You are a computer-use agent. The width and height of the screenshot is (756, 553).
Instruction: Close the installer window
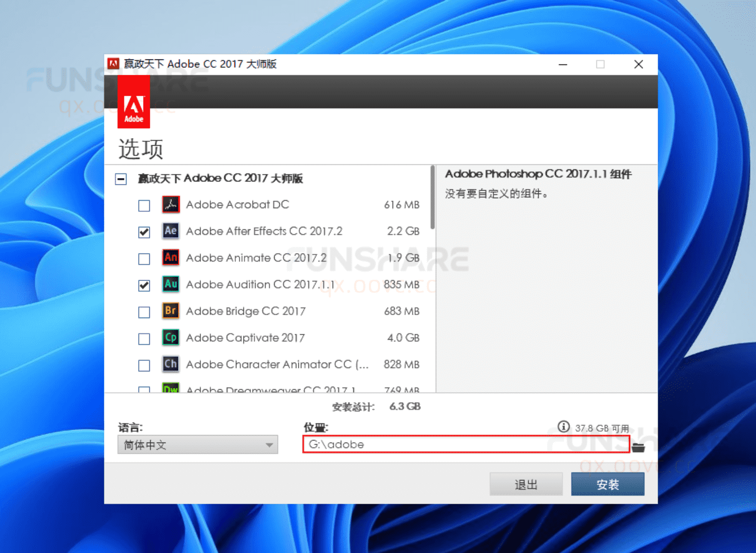639,64
